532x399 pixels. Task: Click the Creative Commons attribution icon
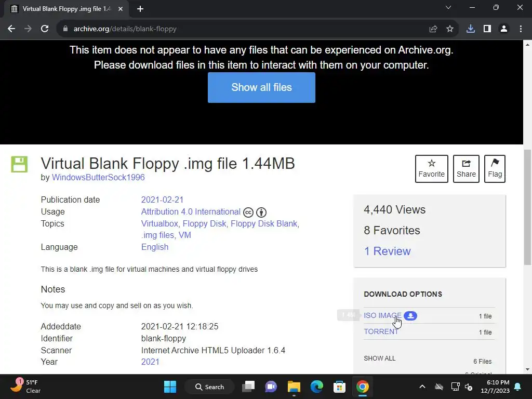[261, 212]
